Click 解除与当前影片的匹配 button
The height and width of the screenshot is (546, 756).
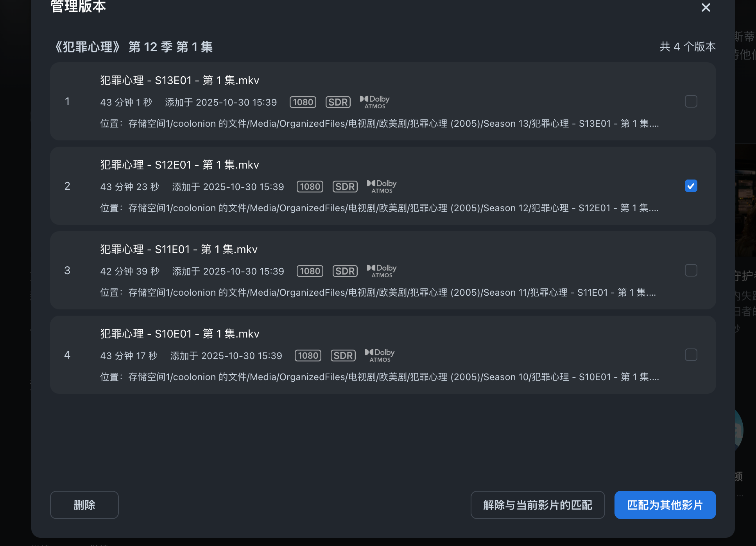click(537, 505)
